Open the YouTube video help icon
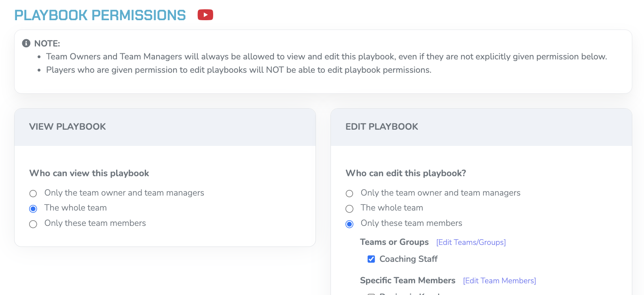 coord(205,15)
